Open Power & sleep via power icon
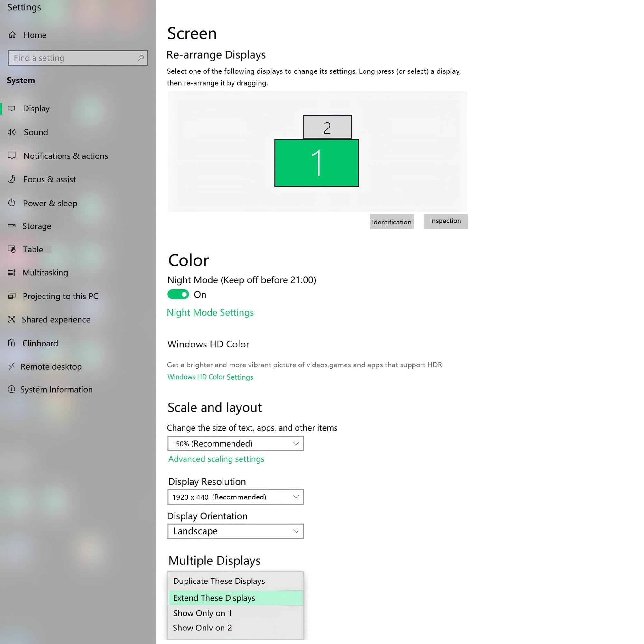This screenshot has width=644, height=644. click(12, 203)
